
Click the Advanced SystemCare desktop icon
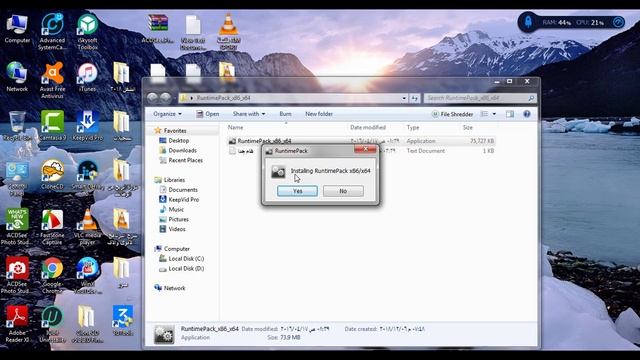[x=52, y=31]
